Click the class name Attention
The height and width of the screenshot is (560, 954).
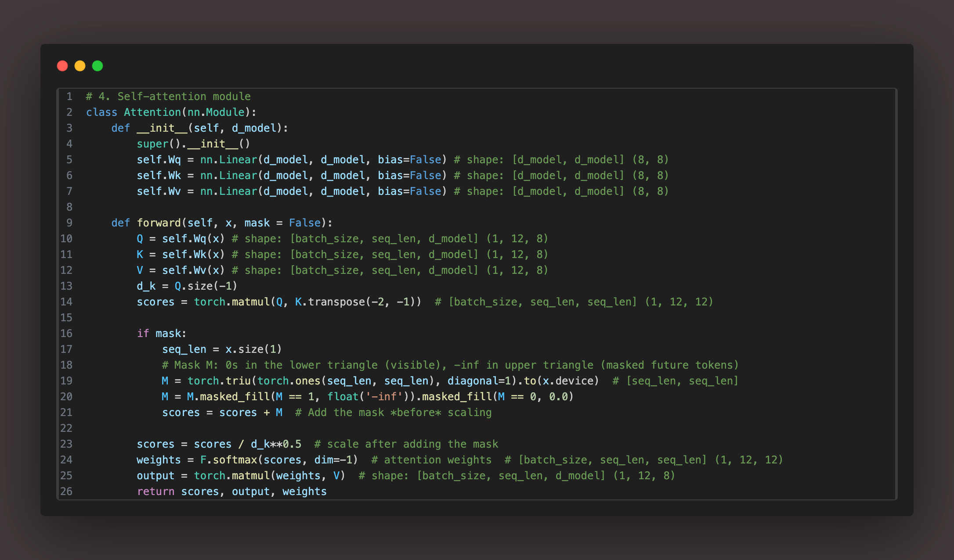tap(152, 112)
